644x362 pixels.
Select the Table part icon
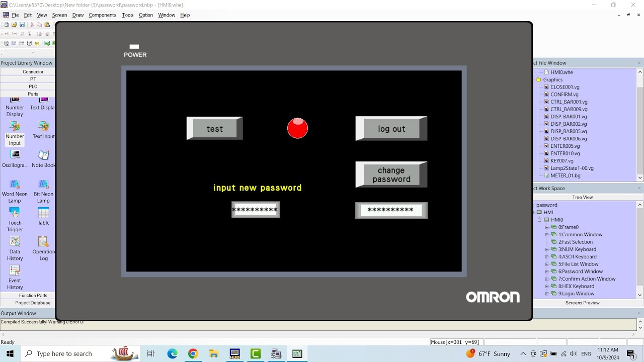point(43,213)
